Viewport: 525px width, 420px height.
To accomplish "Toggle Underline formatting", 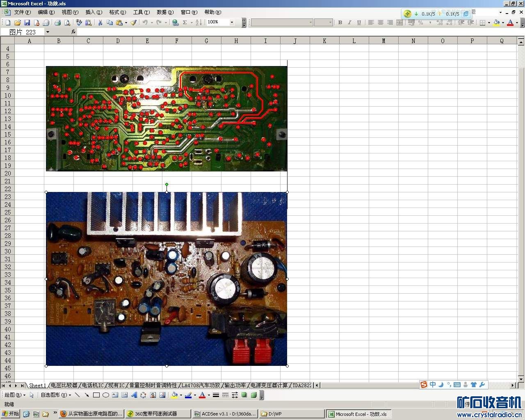I will (359, 23).
